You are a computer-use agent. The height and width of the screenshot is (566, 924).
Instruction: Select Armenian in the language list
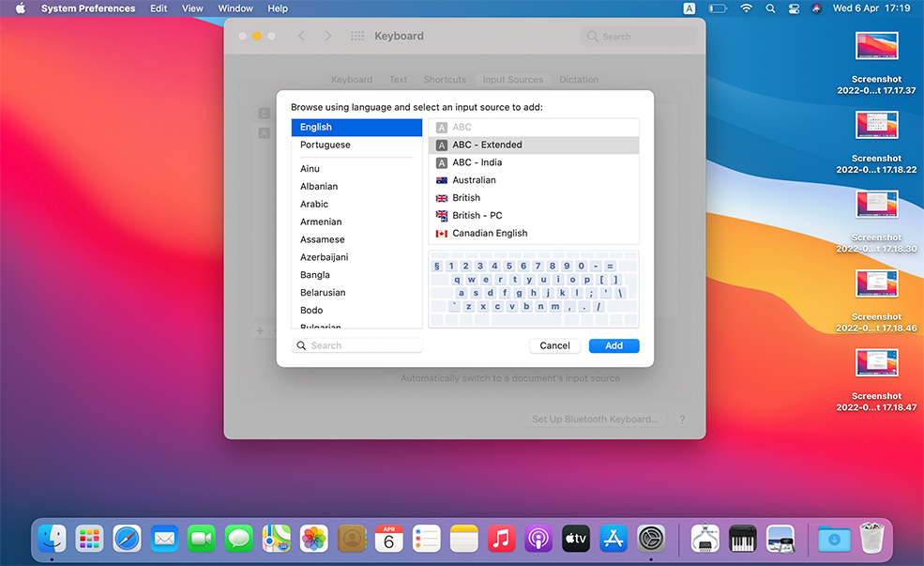(357, 222)
